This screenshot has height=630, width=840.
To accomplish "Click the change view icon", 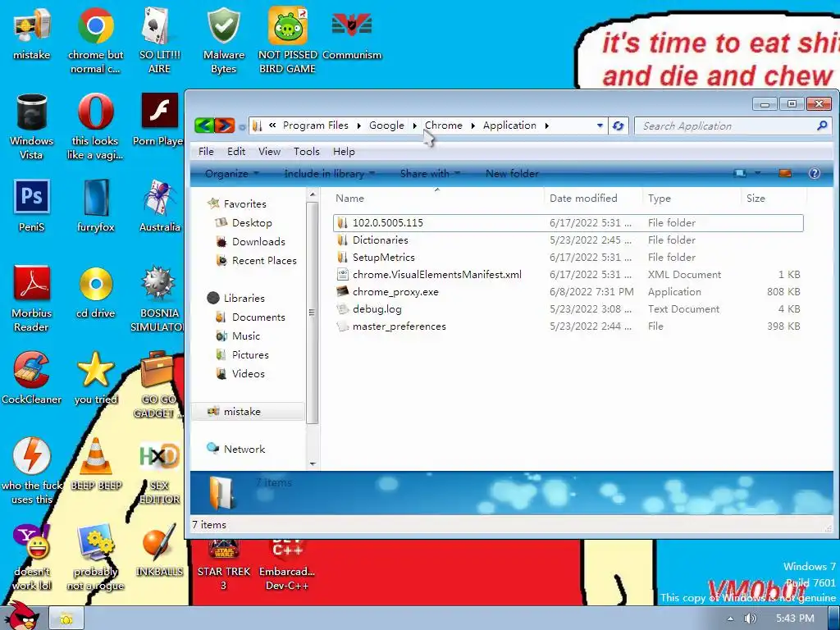I will tap(741, 173).
